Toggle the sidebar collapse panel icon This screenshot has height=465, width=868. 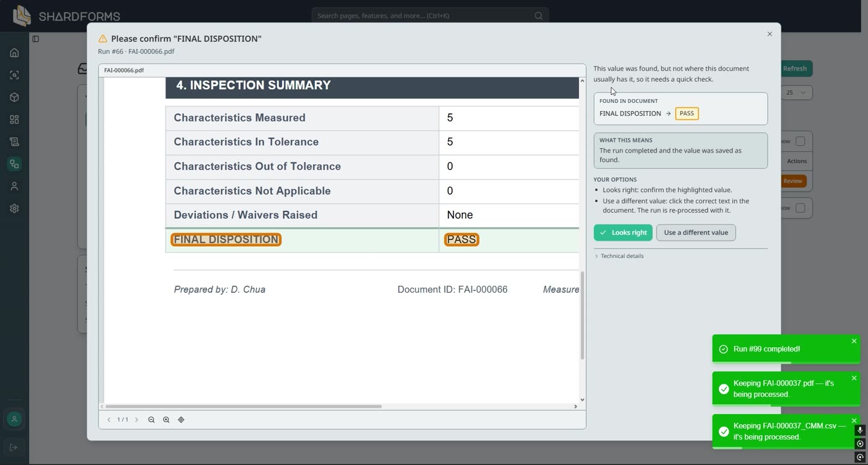tap(35, 39)
